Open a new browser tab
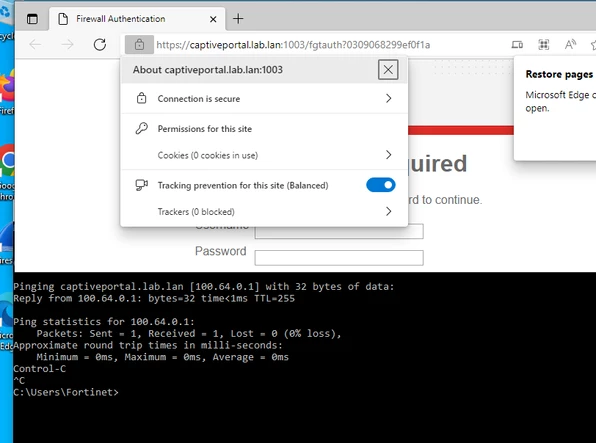 tap(238, 19)
